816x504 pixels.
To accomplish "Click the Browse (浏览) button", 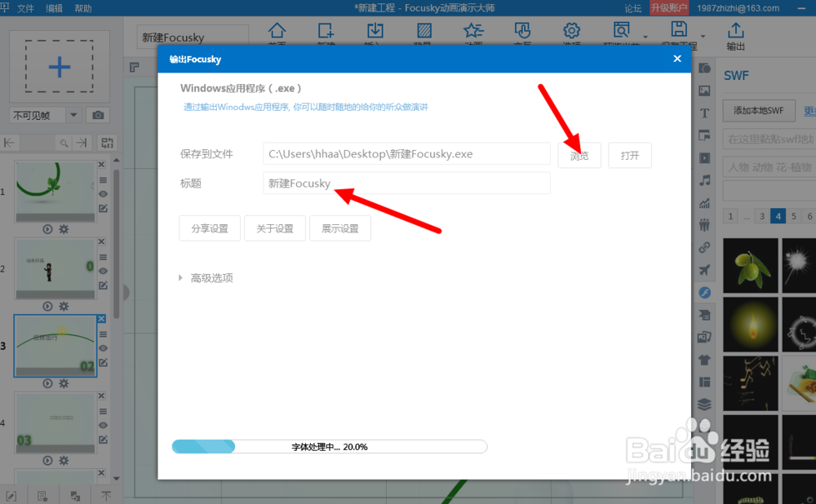I will (x=579, y=155).
